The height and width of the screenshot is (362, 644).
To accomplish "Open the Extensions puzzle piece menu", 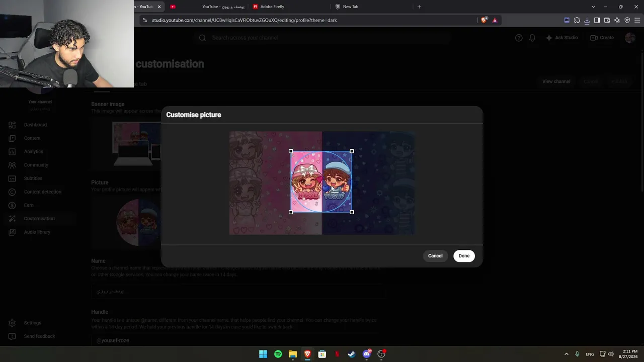I will click(x=577, y=20).
